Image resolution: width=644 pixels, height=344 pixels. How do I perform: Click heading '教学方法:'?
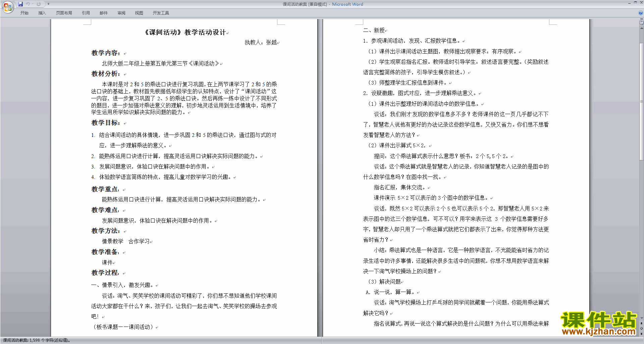tap(106, 231)
